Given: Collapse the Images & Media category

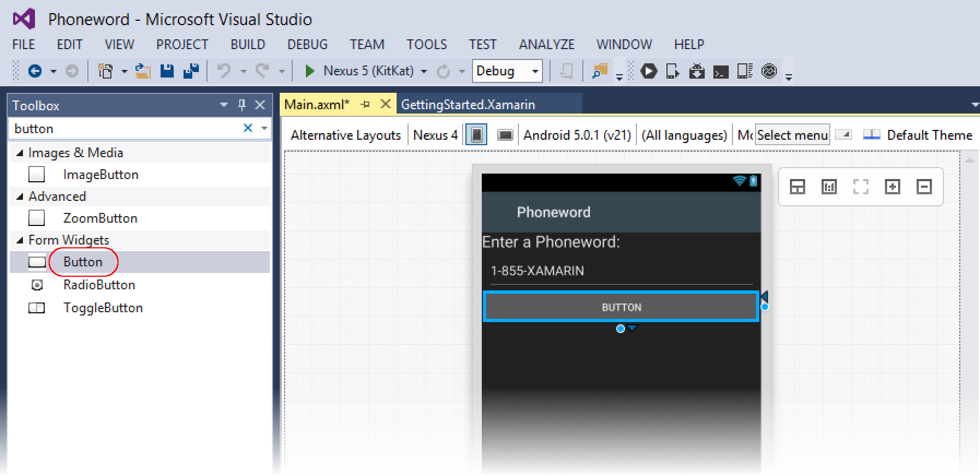Looking at the screenshot, I should click(x=20, y=153).
